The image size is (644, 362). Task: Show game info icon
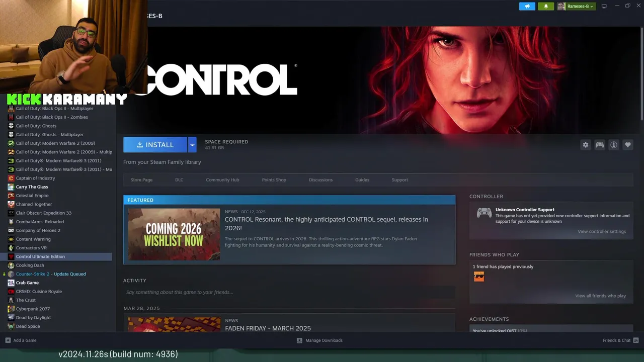(614, 145)
